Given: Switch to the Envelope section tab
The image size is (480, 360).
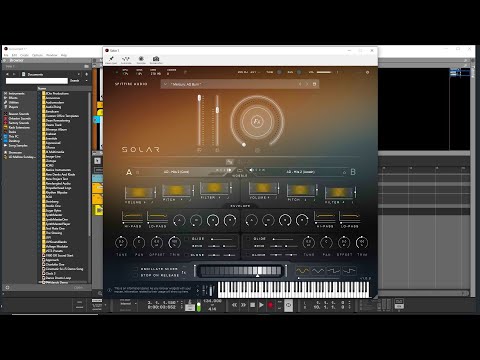Looking at the screenshot, I should [240, 206].
